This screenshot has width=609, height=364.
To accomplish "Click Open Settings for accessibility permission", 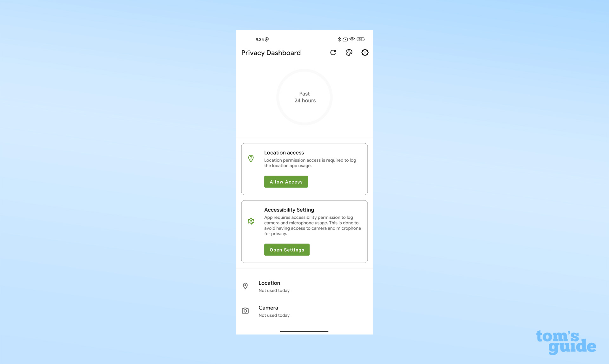I will pos(287,249).
